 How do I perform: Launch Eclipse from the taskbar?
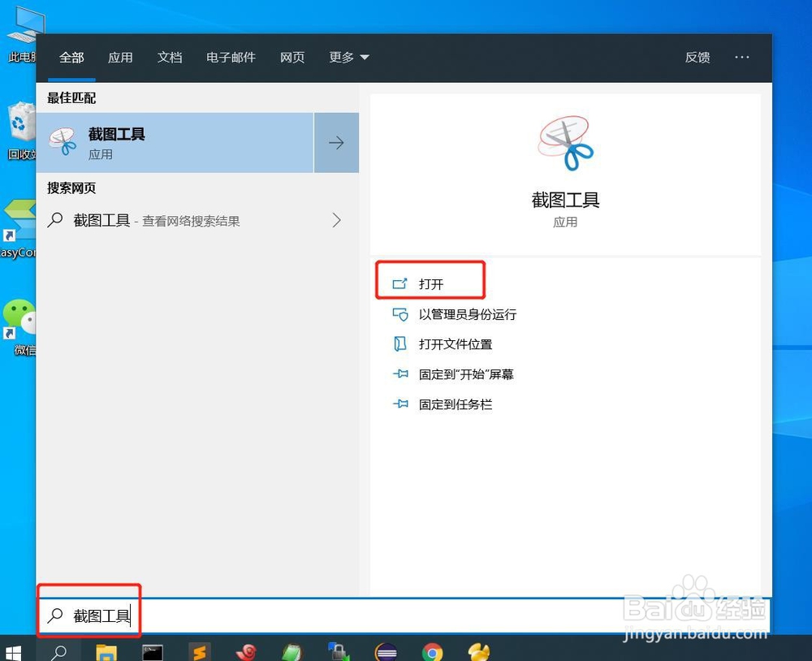tap(387, 652)
